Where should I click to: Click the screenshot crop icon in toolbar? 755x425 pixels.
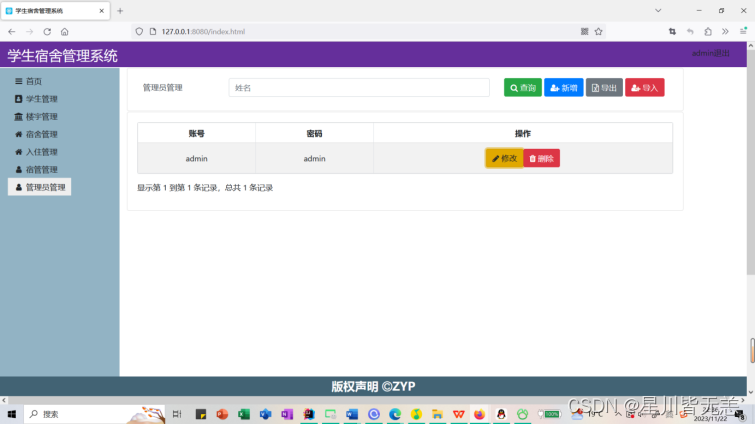click(x=672, y=32)
